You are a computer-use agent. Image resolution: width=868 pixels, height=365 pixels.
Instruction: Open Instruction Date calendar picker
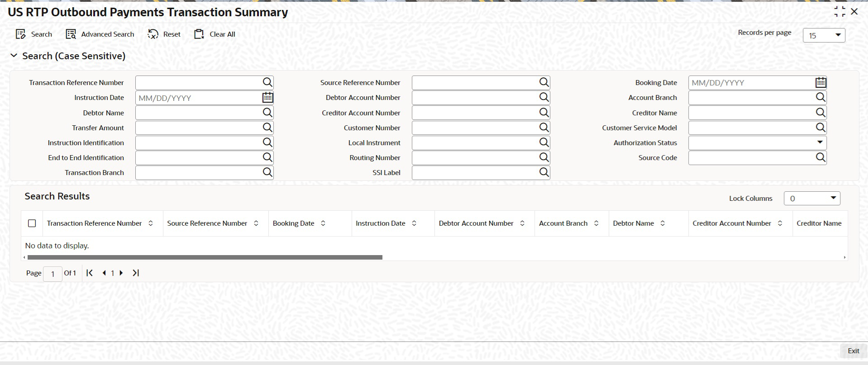click(x=267, y=97)
